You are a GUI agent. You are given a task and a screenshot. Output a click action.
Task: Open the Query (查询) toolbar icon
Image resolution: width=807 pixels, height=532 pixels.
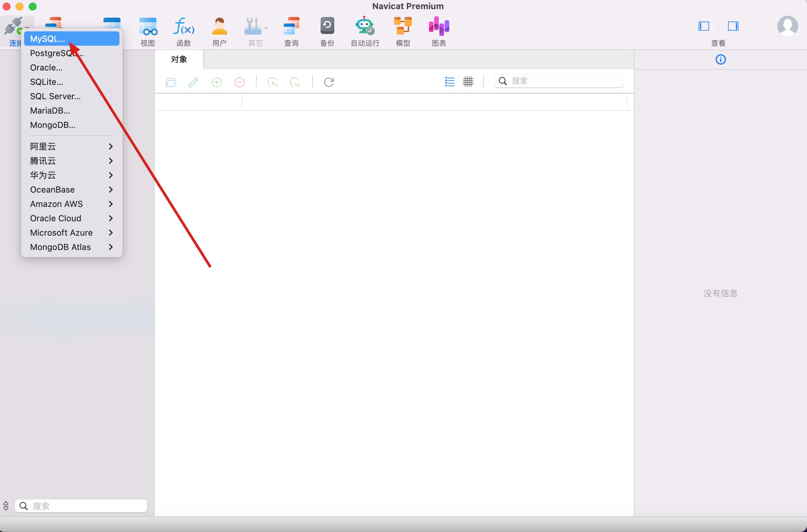[x=291, y=26]
